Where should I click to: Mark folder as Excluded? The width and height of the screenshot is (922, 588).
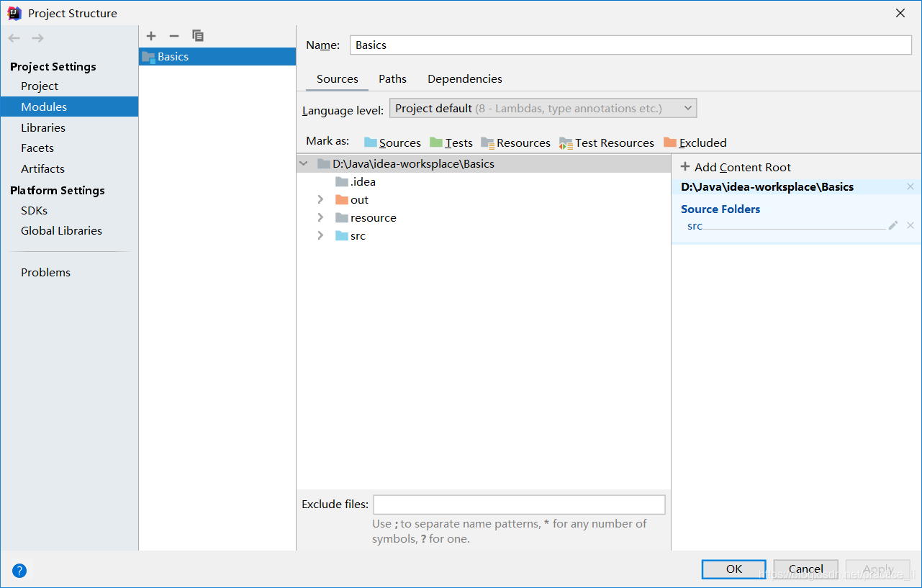pyautogui.click(x=695, y=143)
